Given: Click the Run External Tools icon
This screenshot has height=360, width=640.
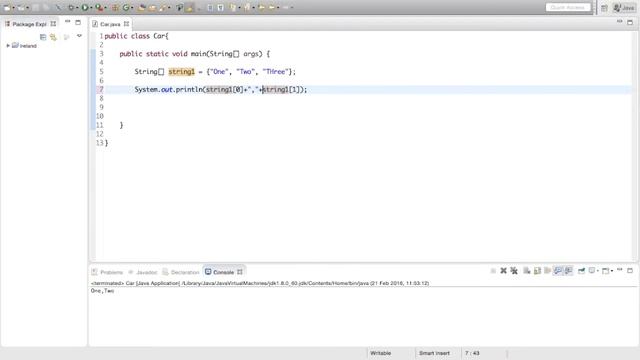Looking at the screenshot, I should pos(99,7).
